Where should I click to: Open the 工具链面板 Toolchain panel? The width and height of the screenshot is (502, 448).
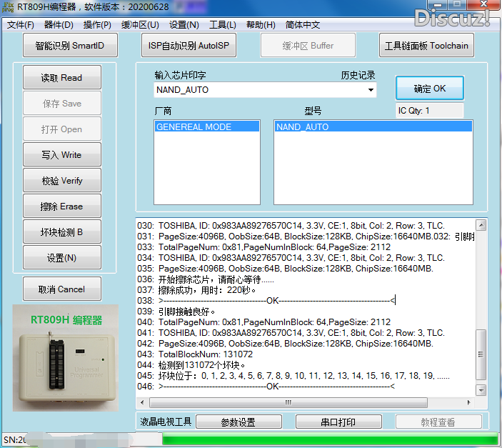coord(426,46)
